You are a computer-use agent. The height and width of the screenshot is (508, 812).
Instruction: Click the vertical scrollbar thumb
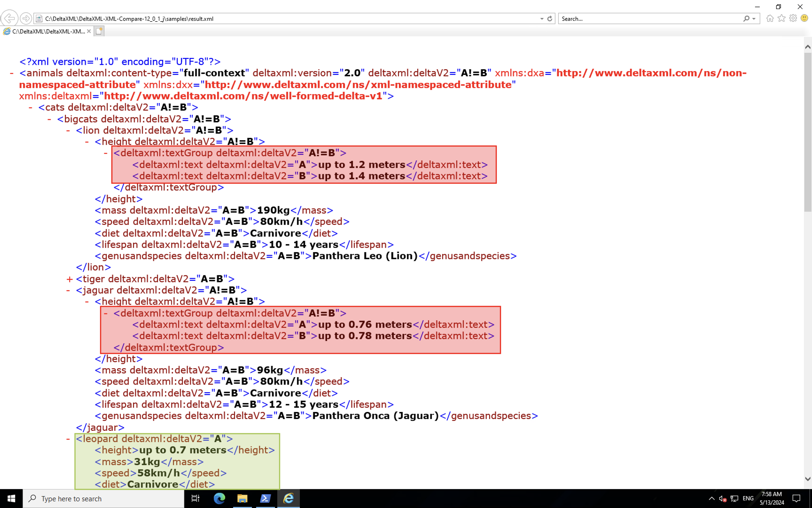click(808, 132)
